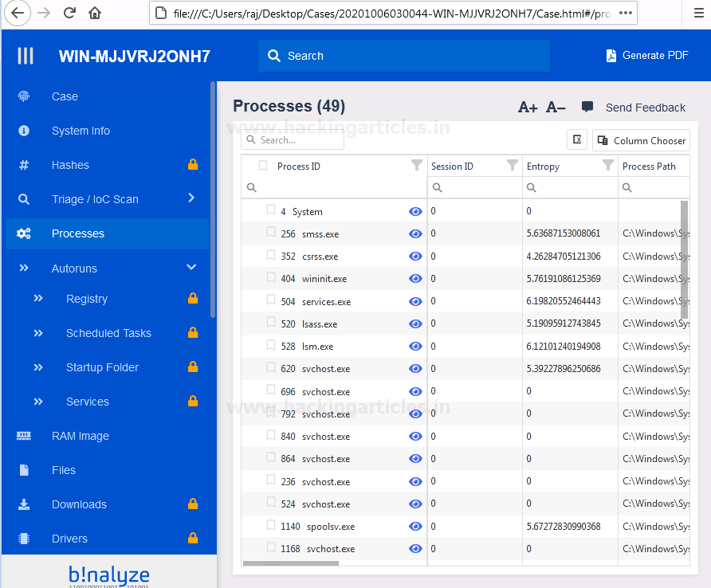711x588 pixels.
Task: Open the browser hamburger menu
Action: click(x=699, y=13)
